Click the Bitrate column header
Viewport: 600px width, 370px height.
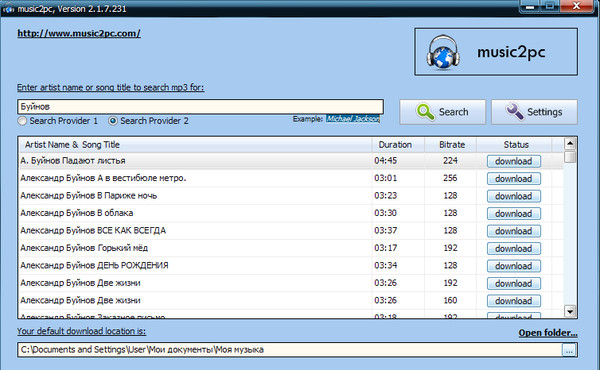pos(450,145)
